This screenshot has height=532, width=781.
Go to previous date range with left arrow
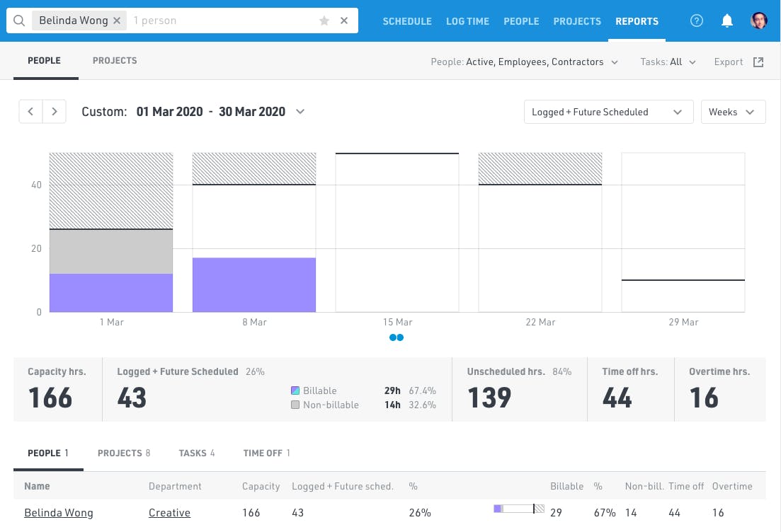pyautogui.click(x=30, y=111)
